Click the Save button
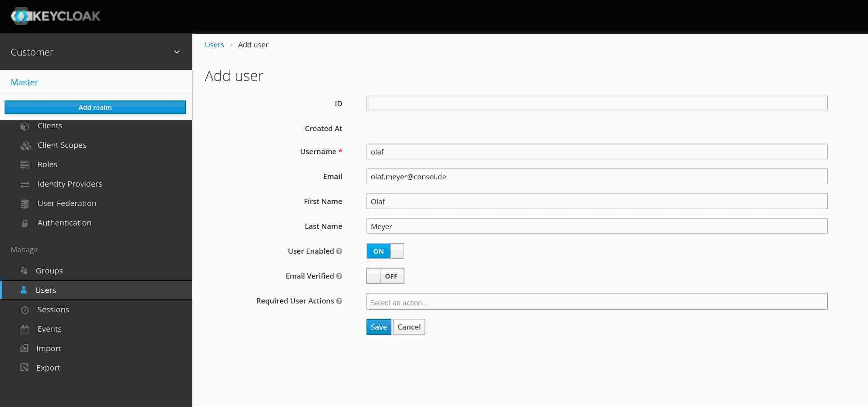 [379, 327]
